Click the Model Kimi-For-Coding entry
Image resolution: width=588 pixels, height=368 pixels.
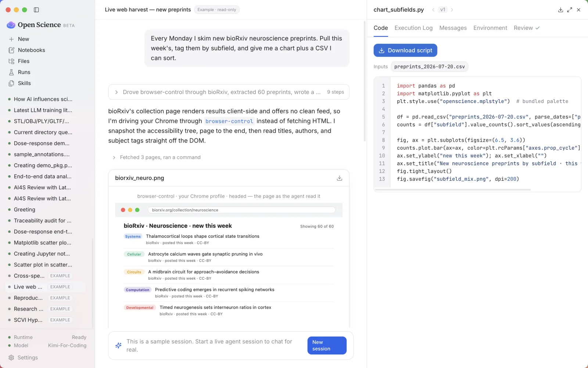point(47,346)
